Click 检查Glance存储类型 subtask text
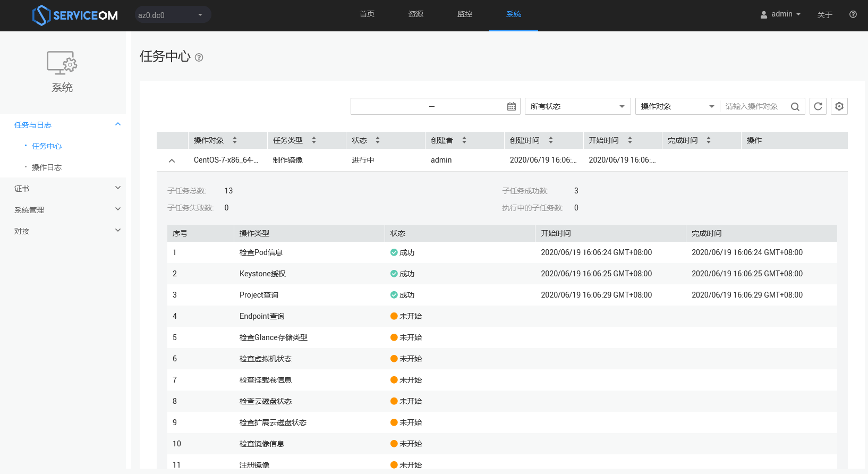Image resolution: width=868 pixels, height=474 pixels. click(x=274, y=337)
